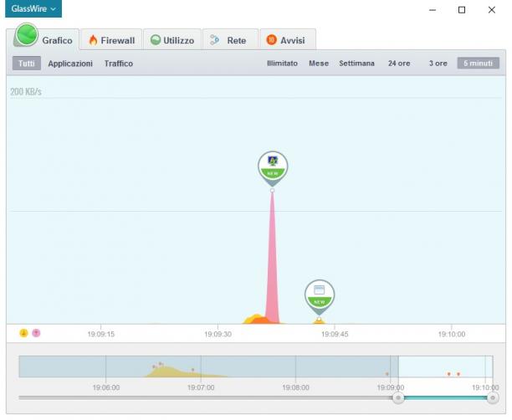This screenshot has height=420, width=512.
Task: Click the Rete network nodes icon
Action: pyautogui.click(x=214, y=40)
